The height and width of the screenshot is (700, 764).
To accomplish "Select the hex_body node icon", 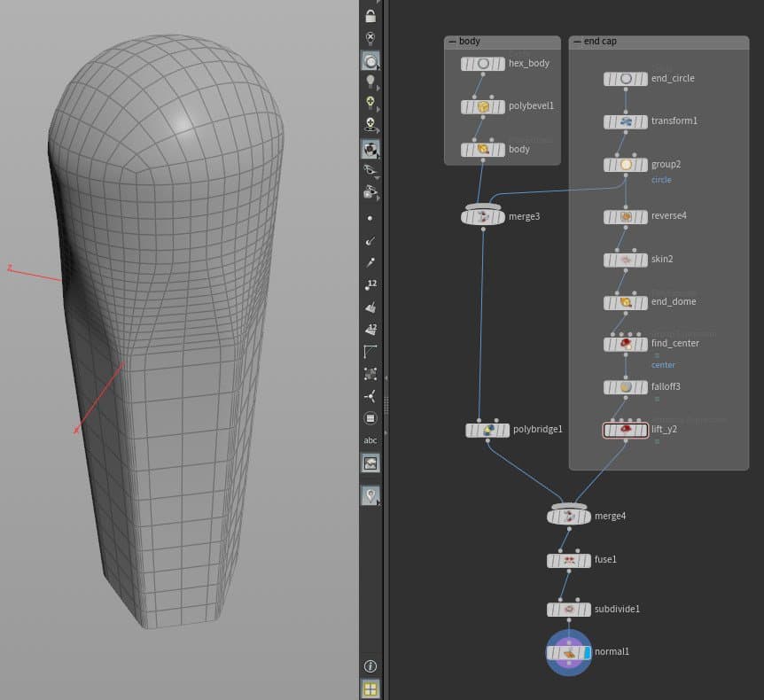I will pyautogui.click(x=483, y=64).
